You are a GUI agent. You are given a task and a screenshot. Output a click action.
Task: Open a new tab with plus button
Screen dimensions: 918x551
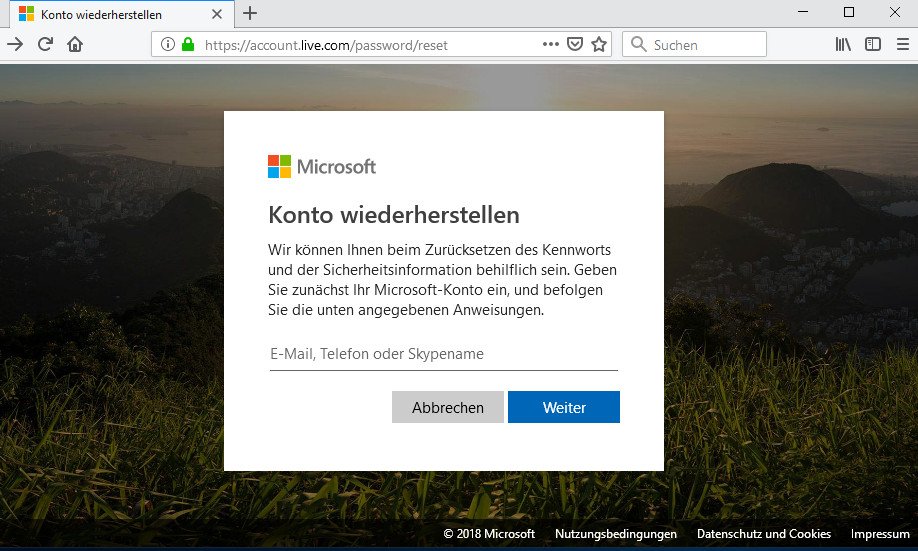250,13
